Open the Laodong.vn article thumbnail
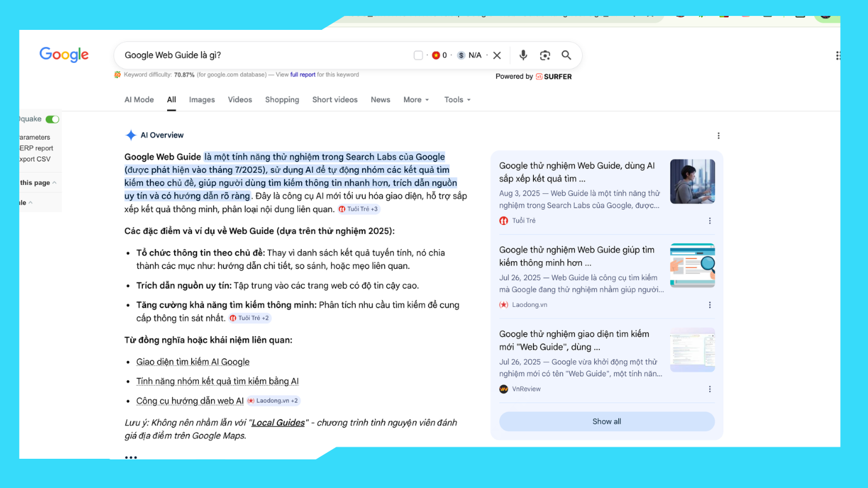 693,266
